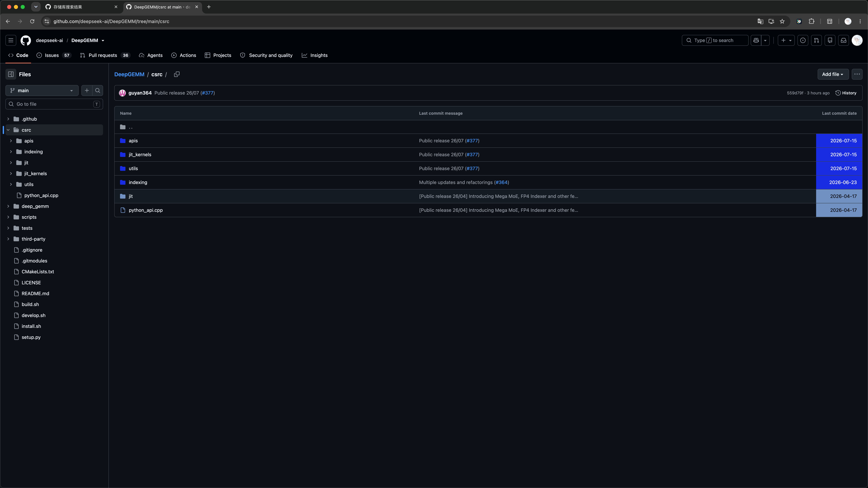
Task: Open the global navigation hamburger menu
Action: [11, 40]
